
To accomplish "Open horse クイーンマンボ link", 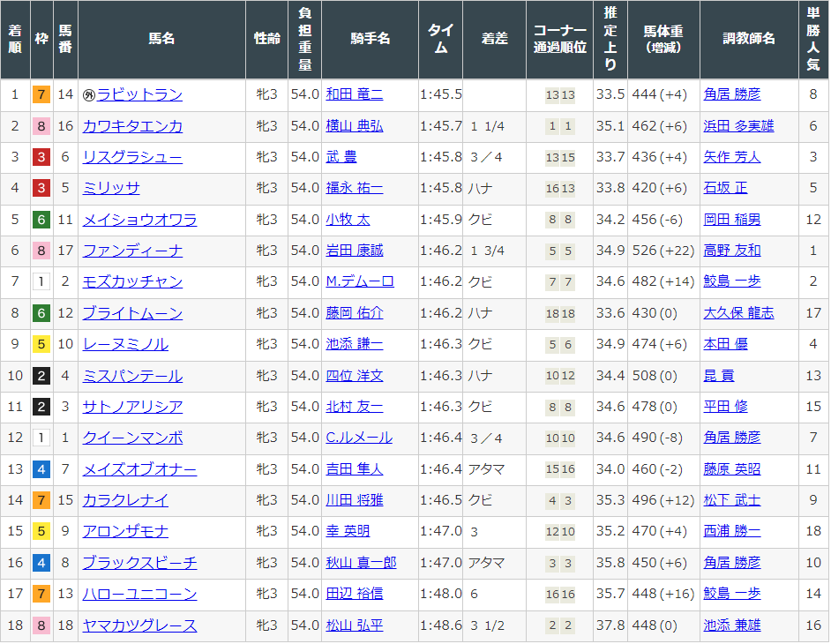I will click(x=132, y=438).
